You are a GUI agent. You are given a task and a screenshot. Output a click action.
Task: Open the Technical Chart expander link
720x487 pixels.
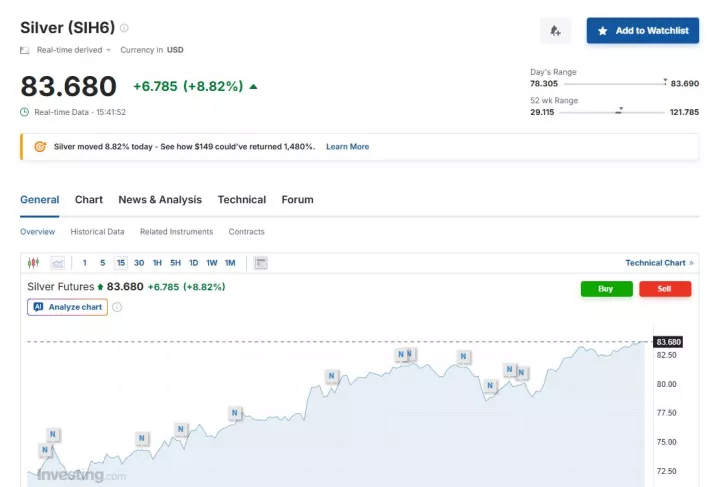pos(659,263)
